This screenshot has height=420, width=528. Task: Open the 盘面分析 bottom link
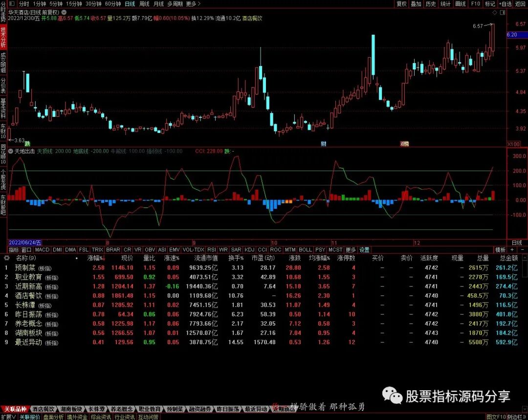[x=53, y=417]
